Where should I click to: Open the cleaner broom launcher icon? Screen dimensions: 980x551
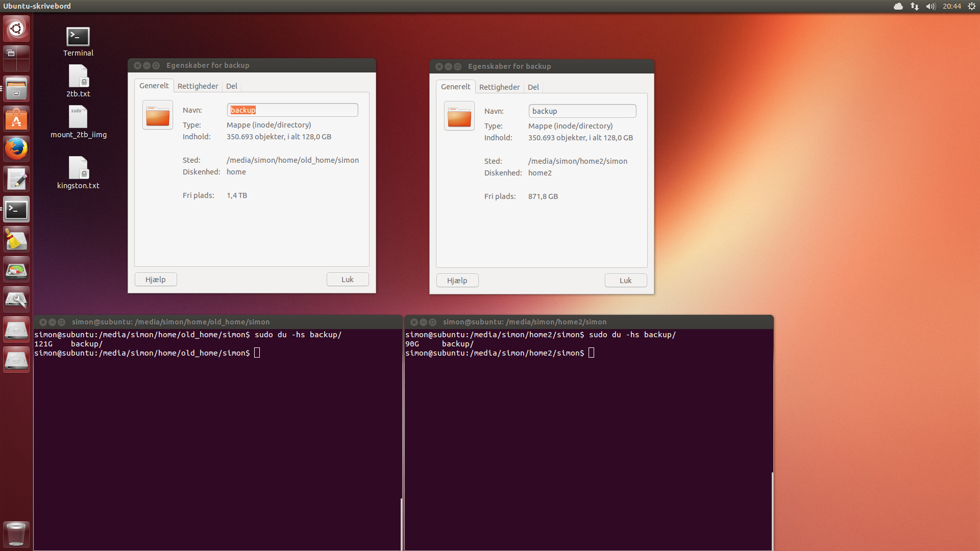pos(16,239)
